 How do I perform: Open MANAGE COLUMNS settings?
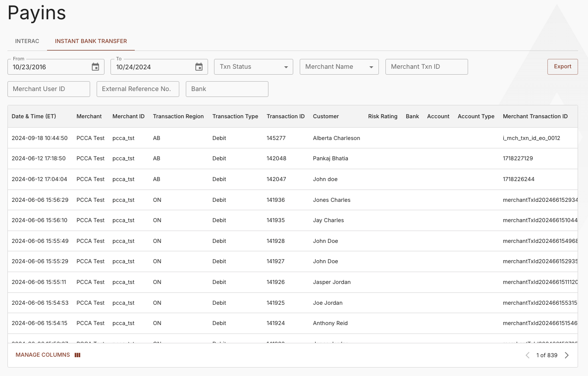(x=43, y=355)
